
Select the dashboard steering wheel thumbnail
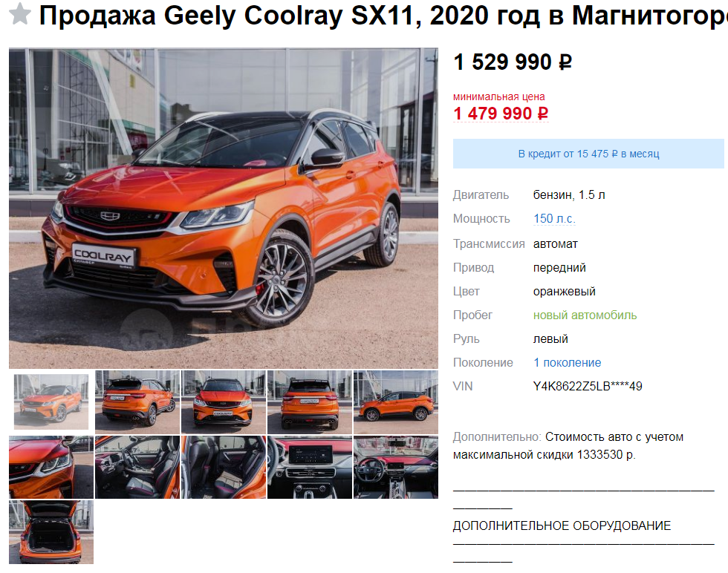(396, 467)
